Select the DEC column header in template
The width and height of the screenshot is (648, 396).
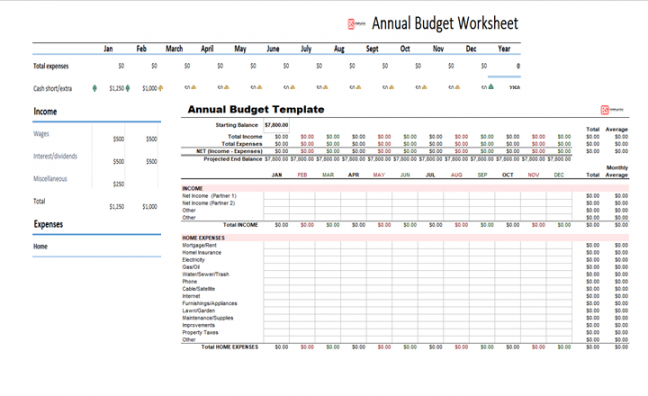click(x=559, y=175)
